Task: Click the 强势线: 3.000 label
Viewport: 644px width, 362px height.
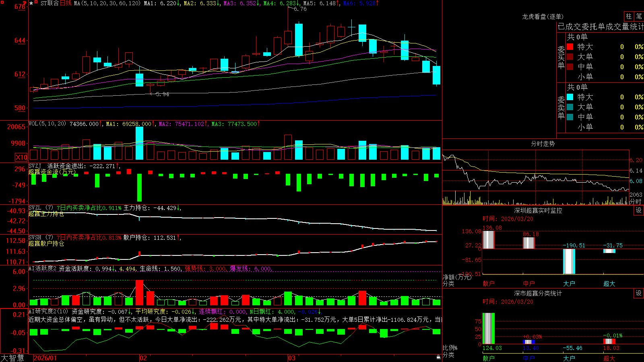Action: tap(205, 268)
